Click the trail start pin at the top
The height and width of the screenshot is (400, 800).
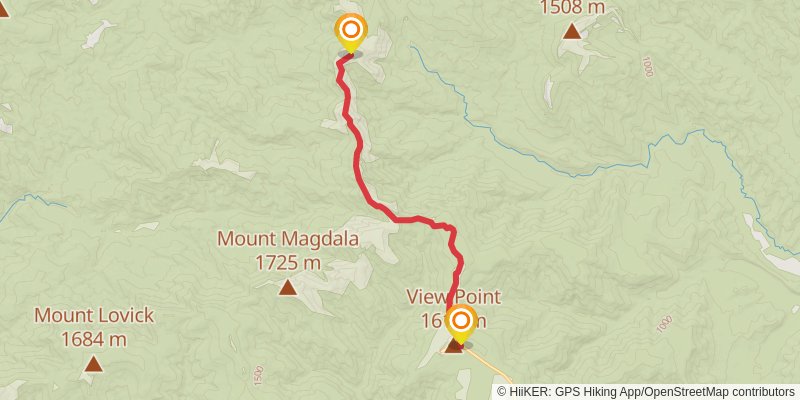coord(351,33)
